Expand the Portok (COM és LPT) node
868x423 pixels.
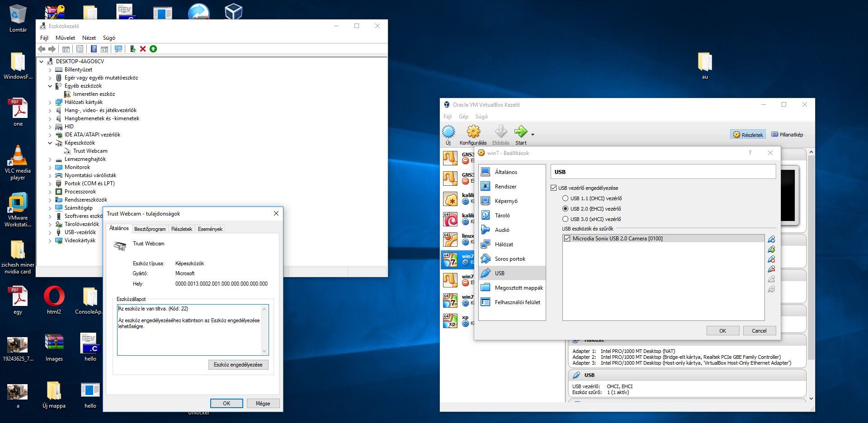click(x=50, y=183)
